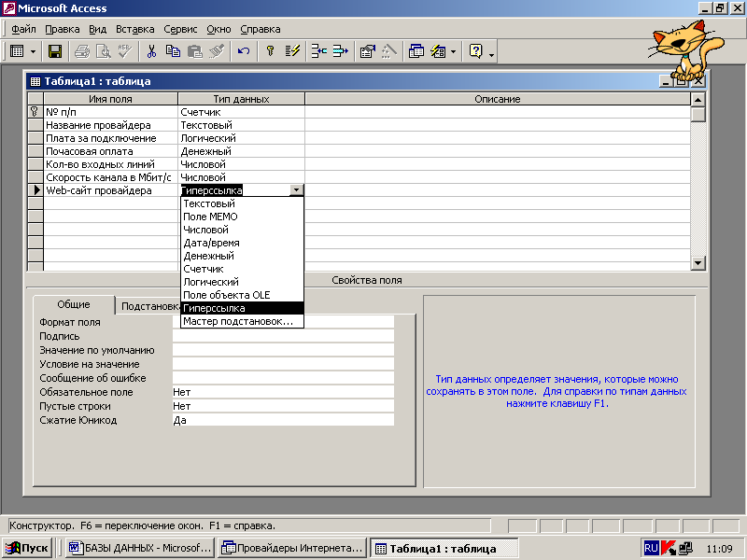Click the Cut scissors icon
747x560 pixels.
(151, 51)
